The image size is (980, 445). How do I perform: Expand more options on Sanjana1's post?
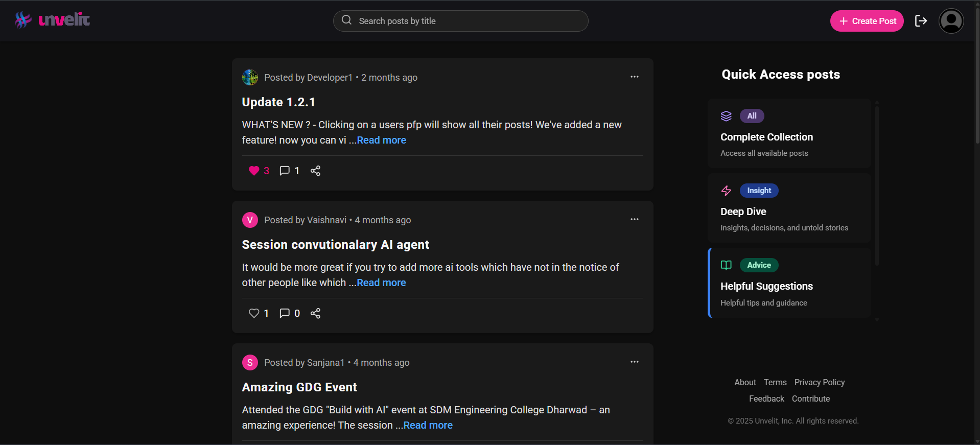click(634, 362)
